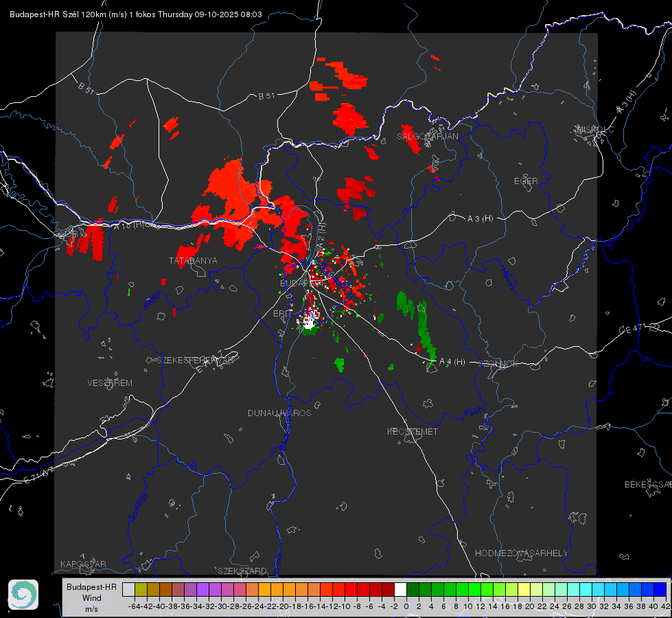Click the radar title text with timestamp 08:03
This screenshot has height=618, width=672.
click(135, 14)
